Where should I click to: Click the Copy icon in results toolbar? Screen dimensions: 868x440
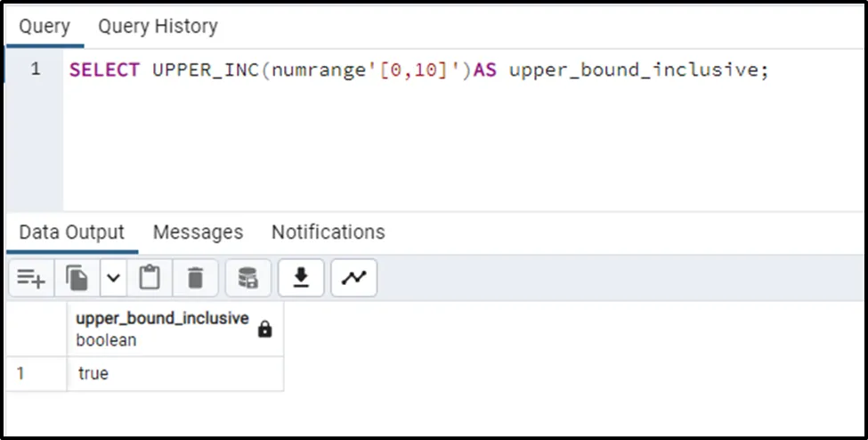(77, 279)
